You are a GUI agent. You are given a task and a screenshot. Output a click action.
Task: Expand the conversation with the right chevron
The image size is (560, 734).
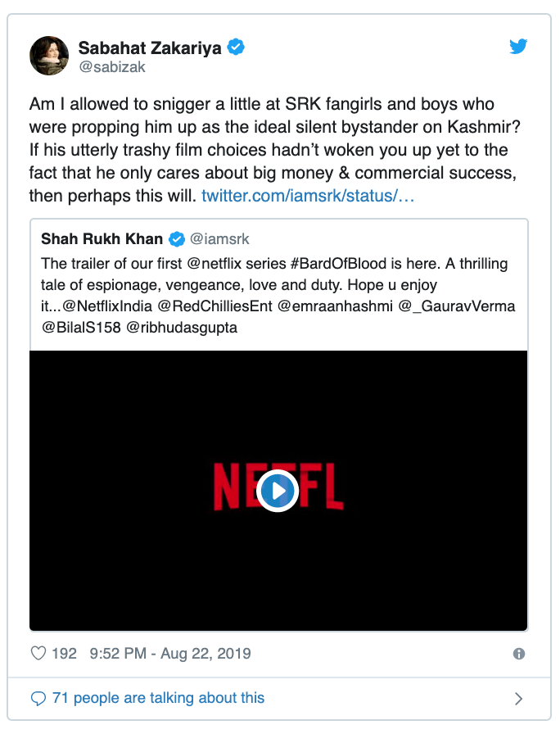[518, 699]
